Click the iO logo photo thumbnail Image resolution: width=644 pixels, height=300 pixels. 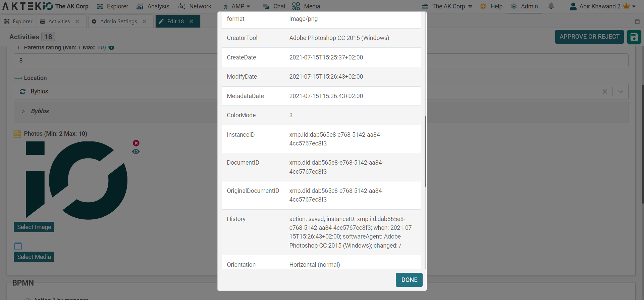point(76,180)
